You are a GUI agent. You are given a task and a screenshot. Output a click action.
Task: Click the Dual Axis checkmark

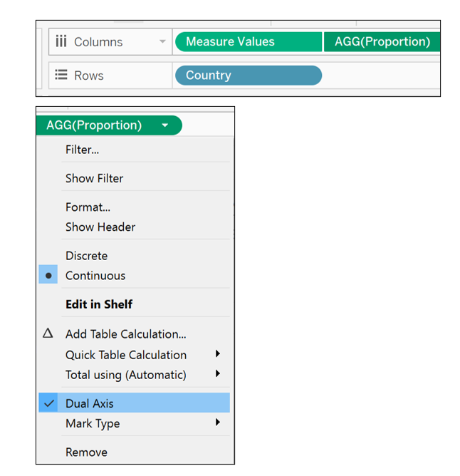pyautogui.click(x=48, y=403)
